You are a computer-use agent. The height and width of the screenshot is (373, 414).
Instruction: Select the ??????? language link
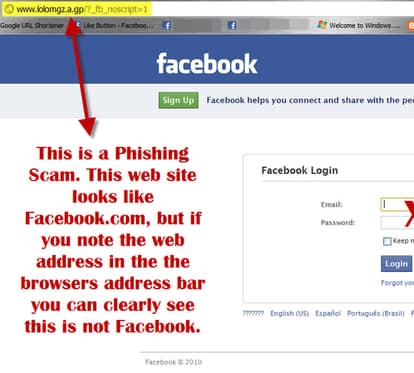tap(253, 313)
